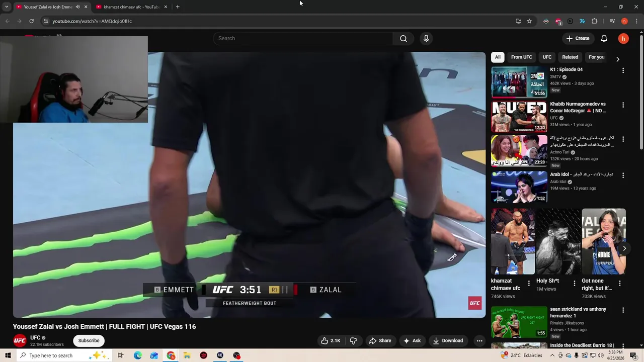Click 24°C Eclaircies weather widget

pos(521,355)
